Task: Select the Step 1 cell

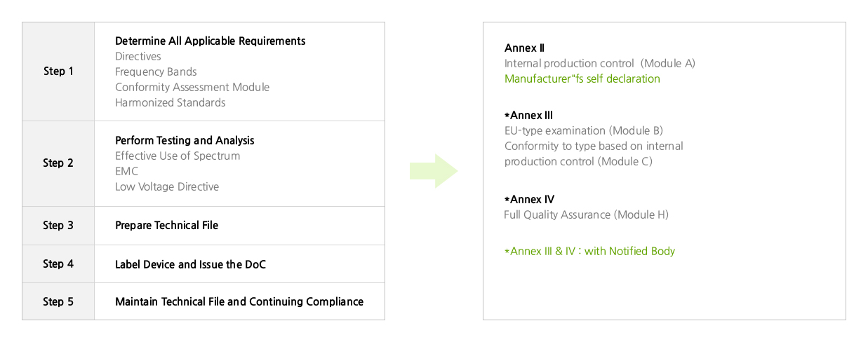Action: (x=58, y=71)
